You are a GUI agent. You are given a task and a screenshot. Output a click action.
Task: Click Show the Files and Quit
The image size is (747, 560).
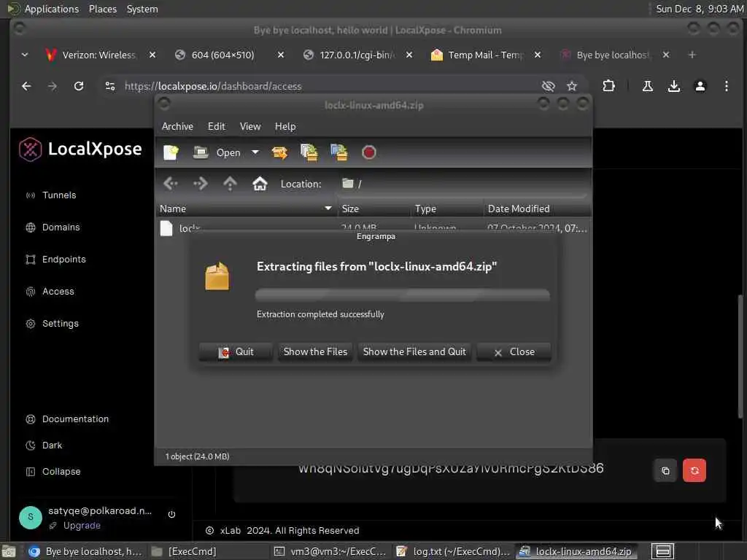tap(414, 352)
